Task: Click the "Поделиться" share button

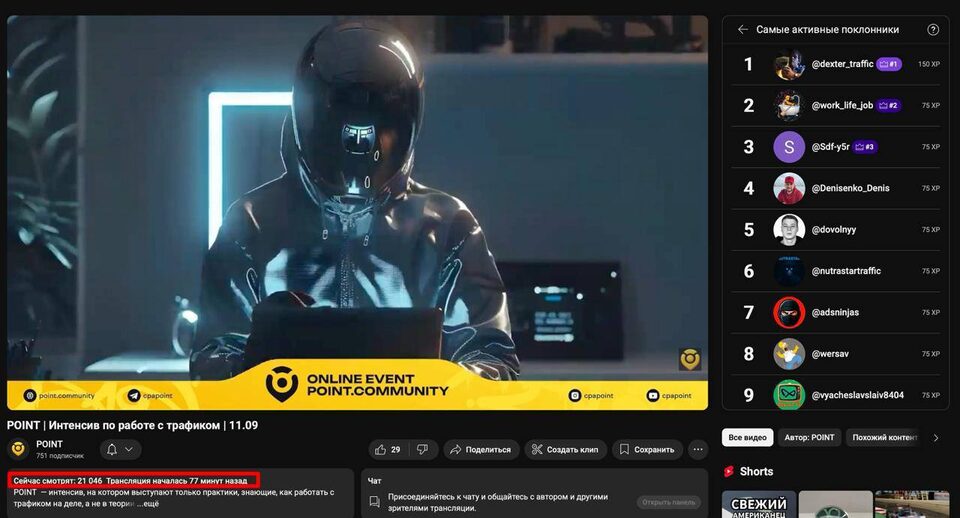Action: (481, 449)
